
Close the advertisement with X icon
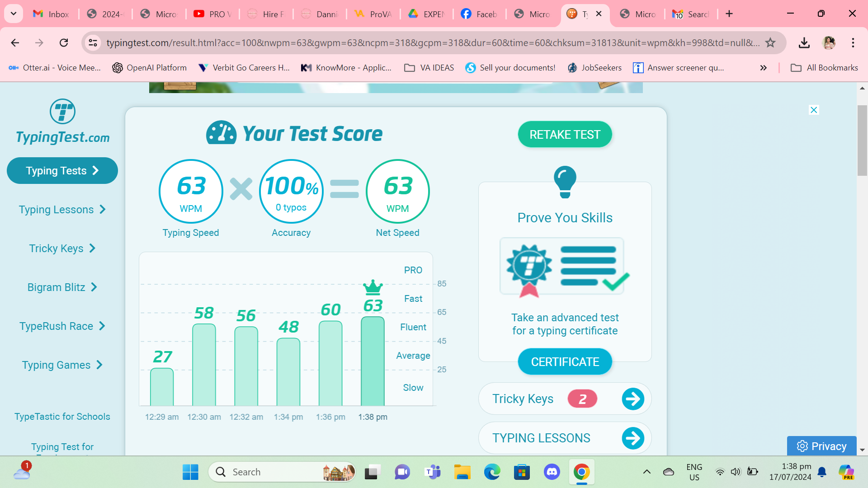(814, 110)
